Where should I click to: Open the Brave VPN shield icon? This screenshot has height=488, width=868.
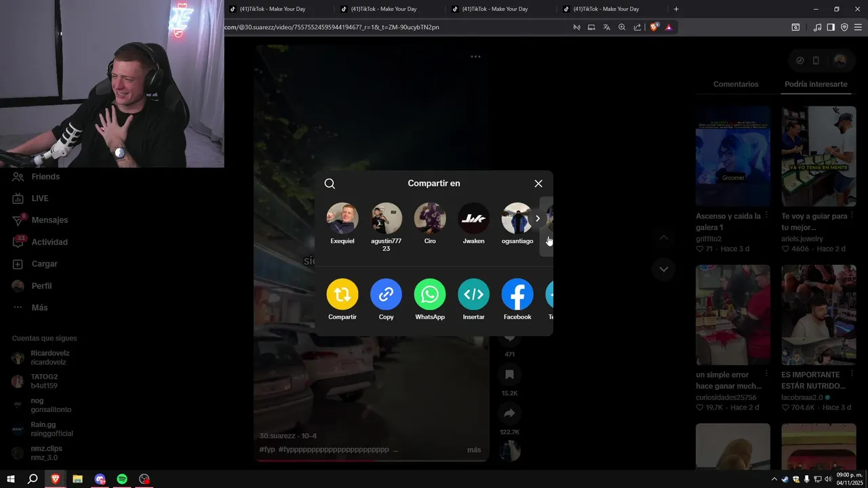pos(844,27)
